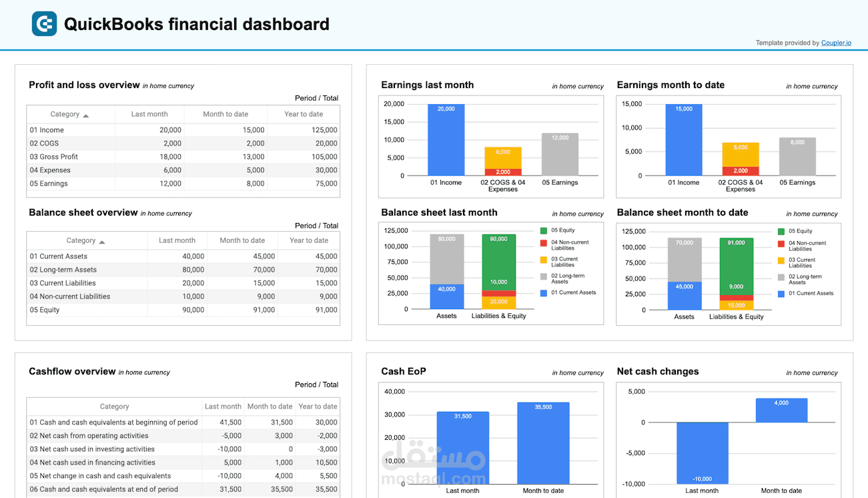Sort the Cashflow overview table by Category

114,406
